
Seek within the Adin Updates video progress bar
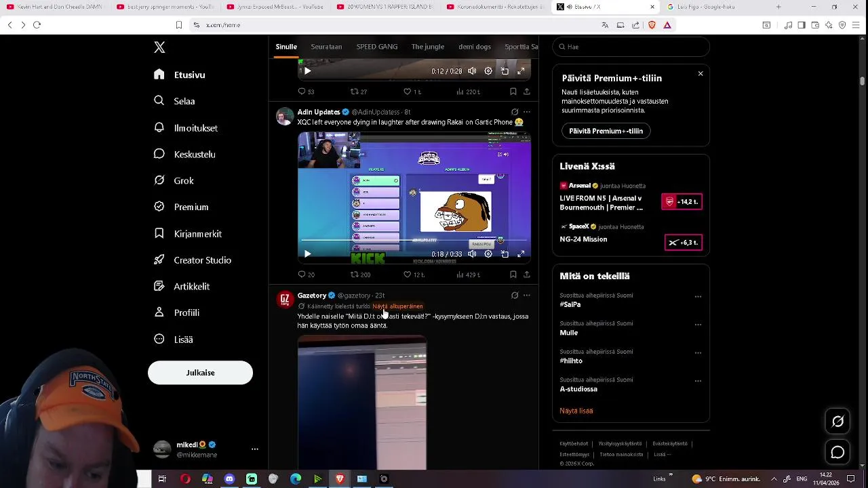coord(414,241)
